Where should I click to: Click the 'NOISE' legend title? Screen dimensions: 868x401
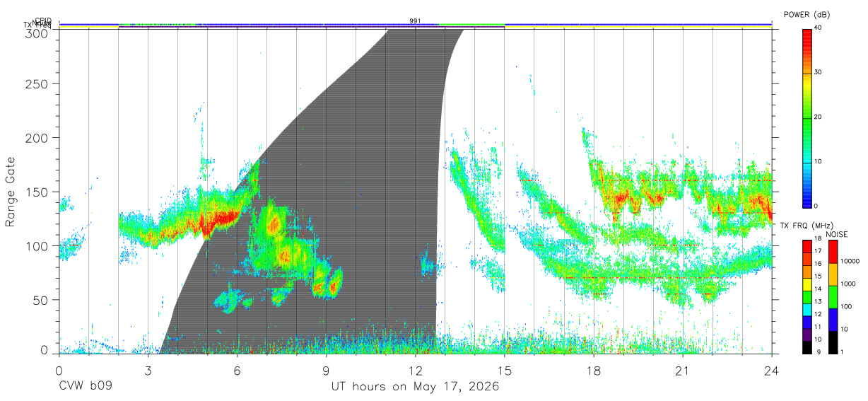pyautogui.click(x=837, y=234)
